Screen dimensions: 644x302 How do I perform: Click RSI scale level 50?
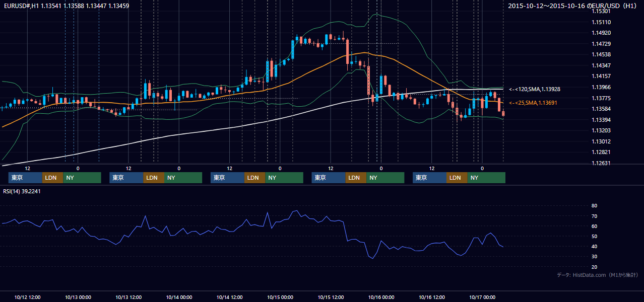tap(594, 236)
